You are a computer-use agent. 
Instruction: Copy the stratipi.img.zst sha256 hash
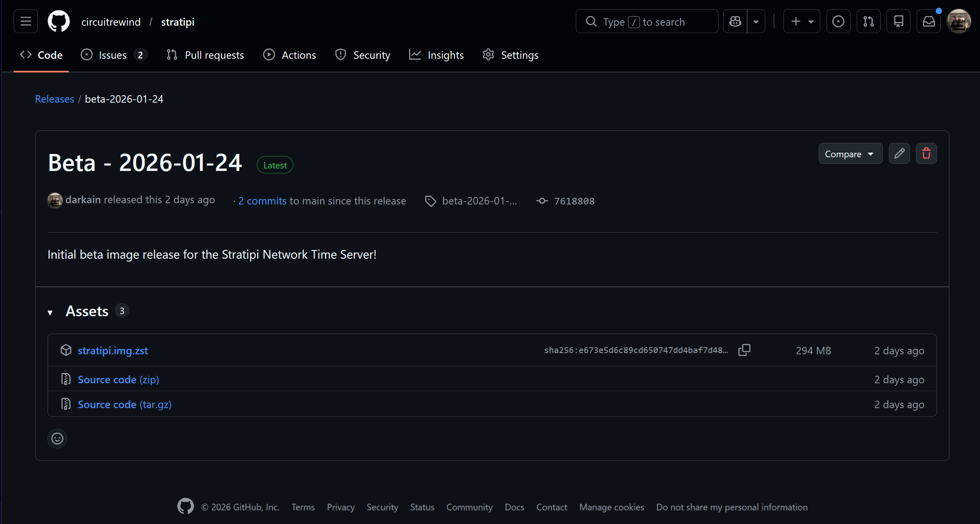tap(744, 350)
